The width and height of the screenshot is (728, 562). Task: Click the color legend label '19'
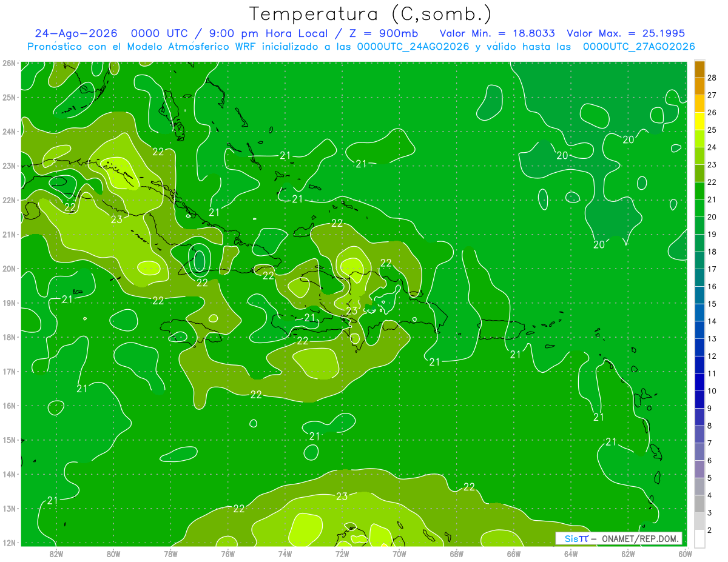click(712, 234)
